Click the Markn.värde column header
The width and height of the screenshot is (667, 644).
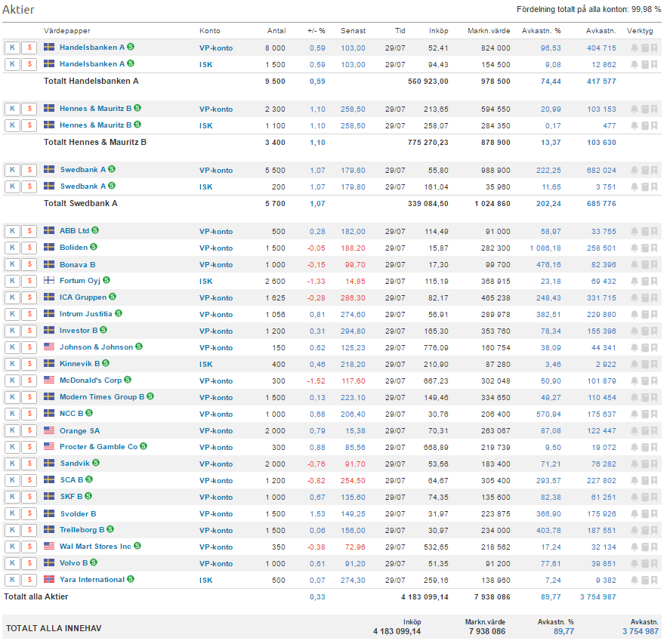tap(489, 31)
